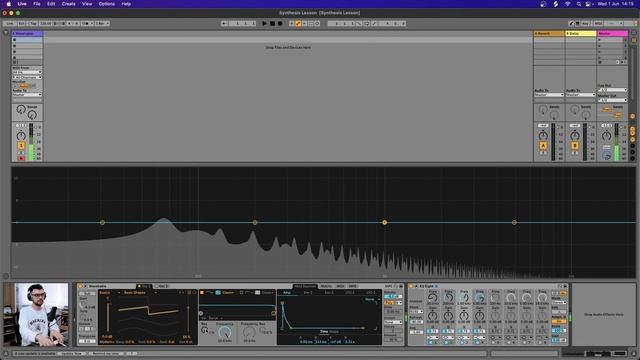Toggle the highlighted automation arm button
640x360 pixels.
(298, 24)
